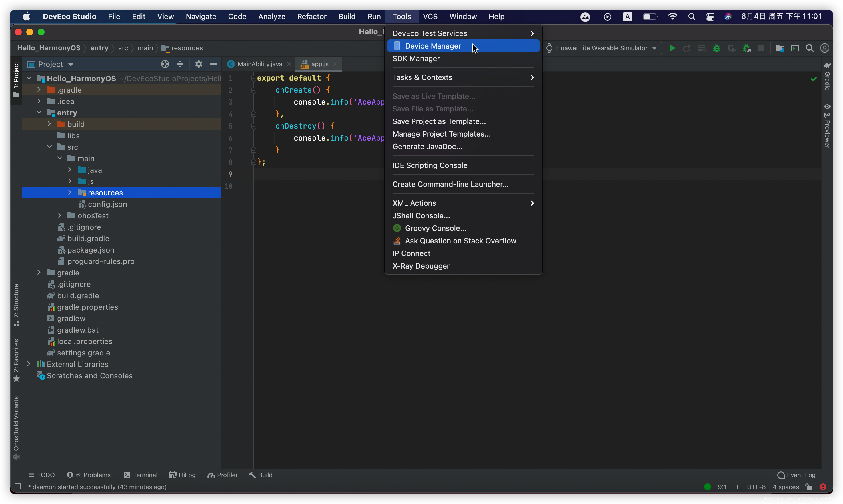Click SDK Manager menu item

[416, 58]
